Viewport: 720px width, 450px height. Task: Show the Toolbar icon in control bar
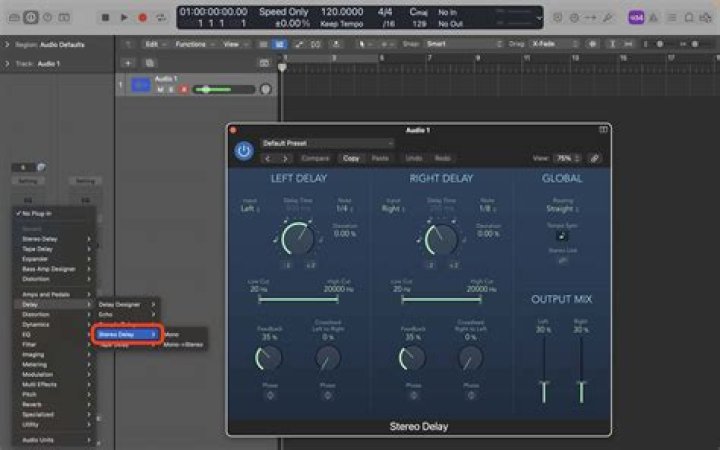click(64, 17)
